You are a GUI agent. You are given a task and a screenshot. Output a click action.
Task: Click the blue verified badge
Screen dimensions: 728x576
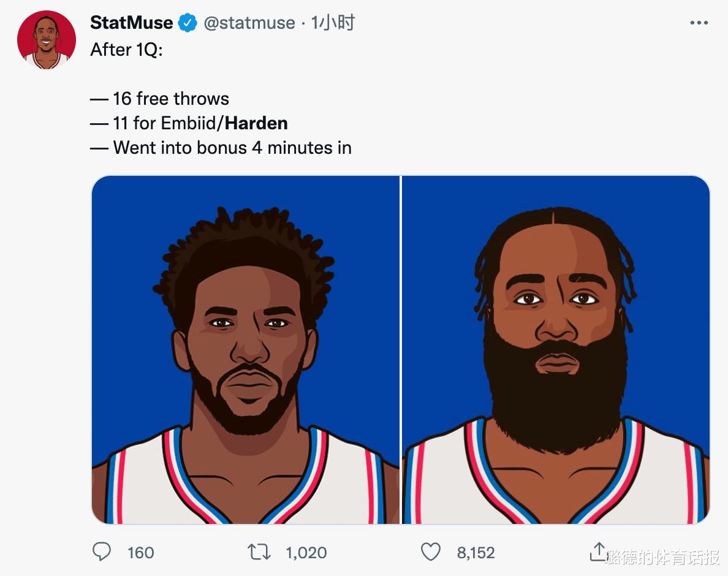tap(188, 23)
